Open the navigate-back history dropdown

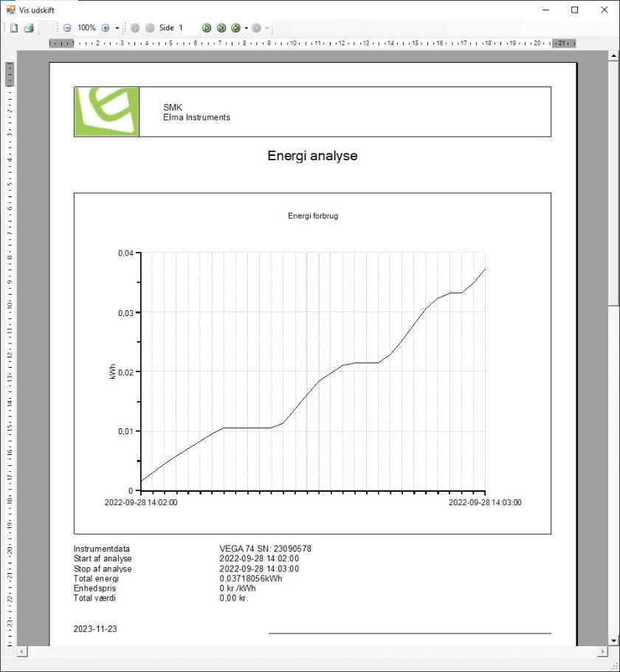246,28
